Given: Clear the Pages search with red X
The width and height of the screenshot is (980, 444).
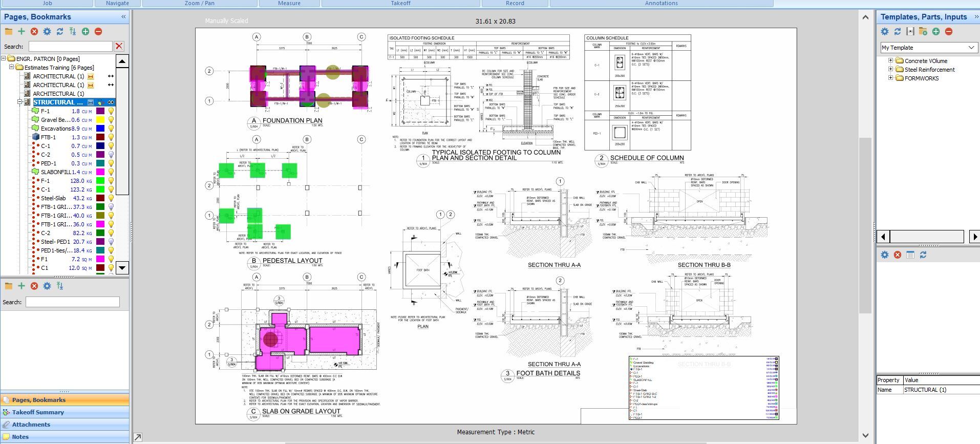Looking at the screenshot, I should click(119, 46).
